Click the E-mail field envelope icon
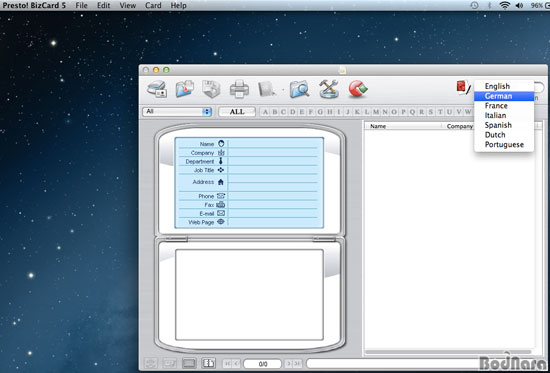Image resolution: width=550 pixels, height=373 pixels. click(221, 213)
